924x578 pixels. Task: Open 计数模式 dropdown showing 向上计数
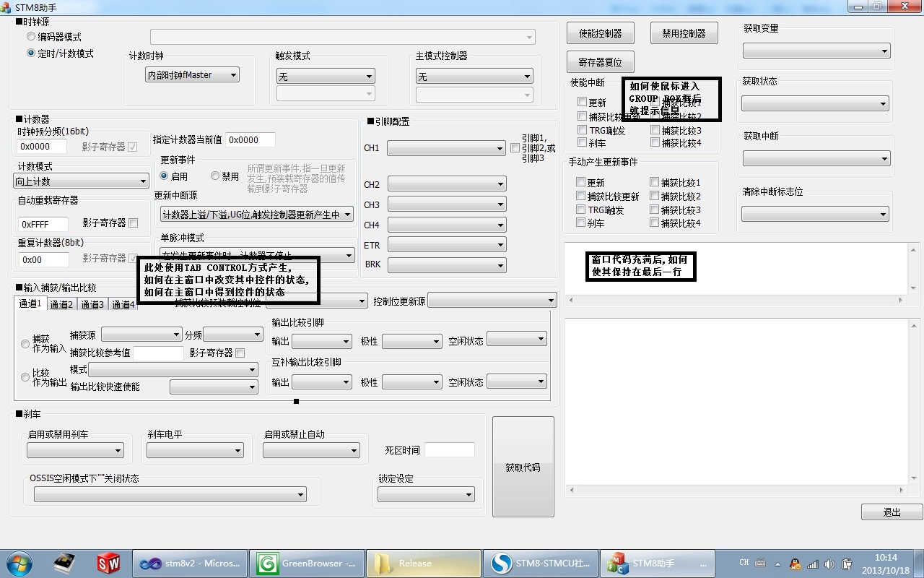[82, 181]
